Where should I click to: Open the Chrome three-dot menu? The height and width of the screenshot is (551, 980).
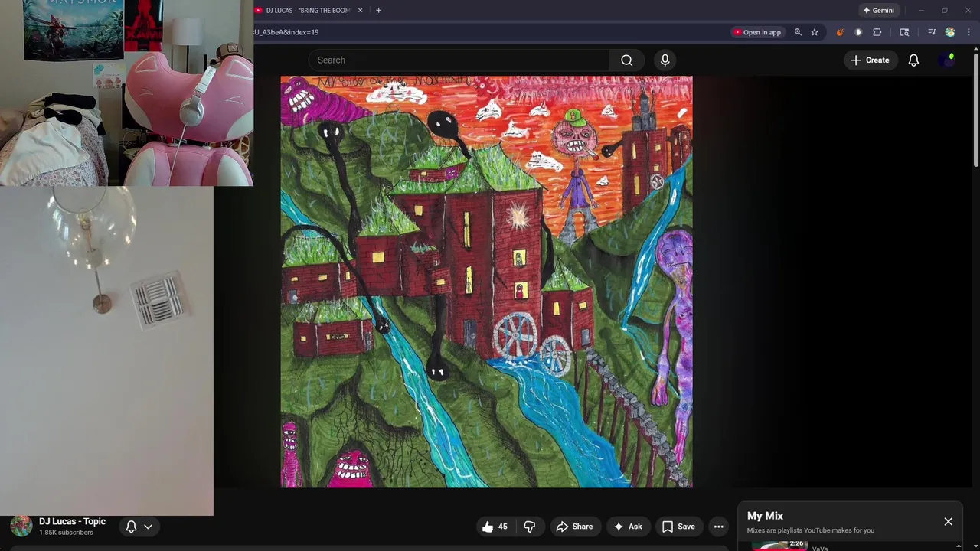(969, 32)
